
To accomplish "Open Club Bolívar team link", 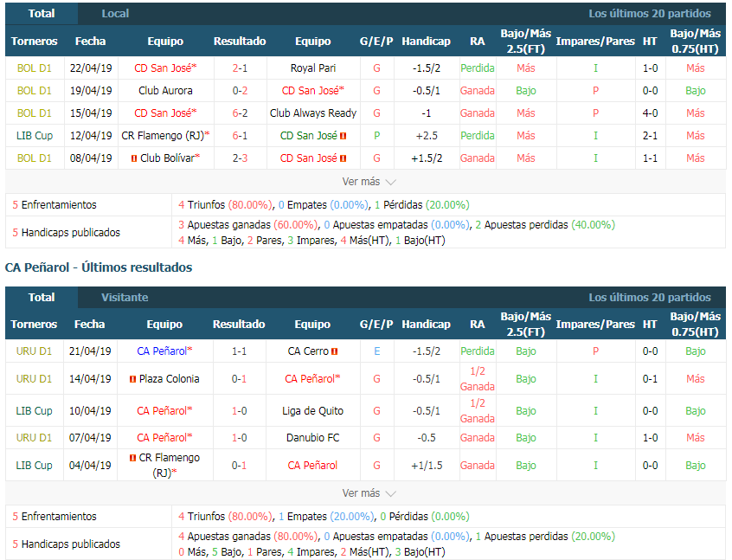I will [x=170, y=158].
